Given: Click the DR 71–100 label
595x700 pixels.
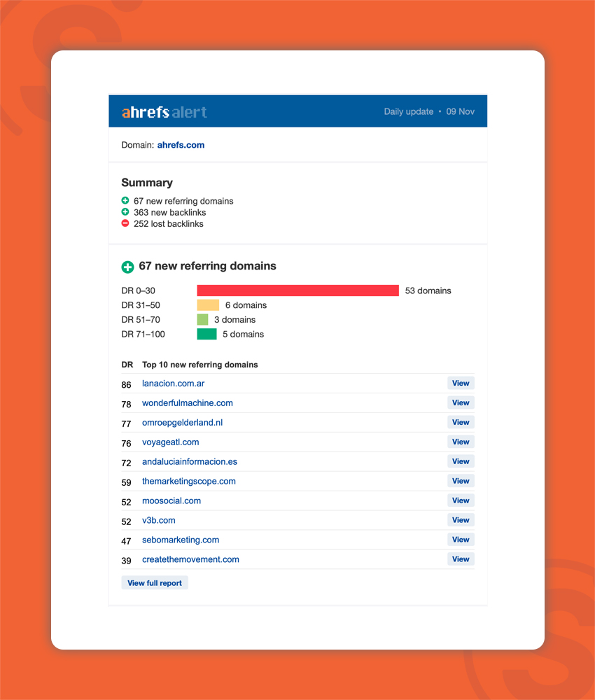Looking at the screenshot, I should [143, 335].
